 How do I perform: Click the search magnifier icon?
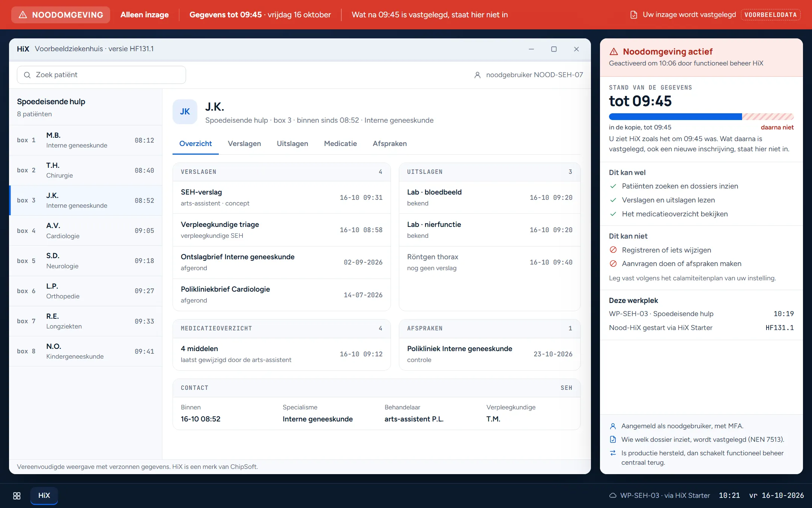coord(27,75)
